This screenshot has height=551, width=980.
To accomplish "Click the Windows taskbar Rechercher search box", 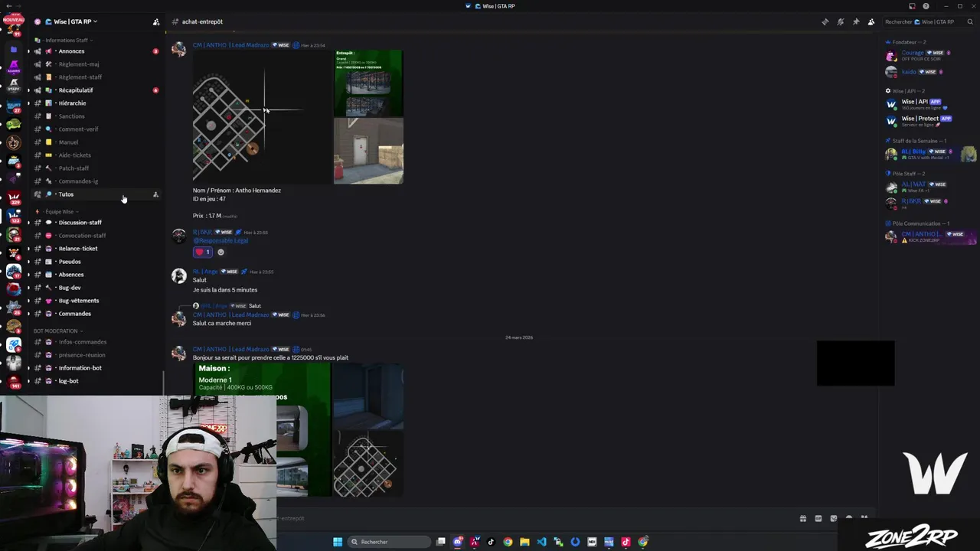I will tap(389, 542).
